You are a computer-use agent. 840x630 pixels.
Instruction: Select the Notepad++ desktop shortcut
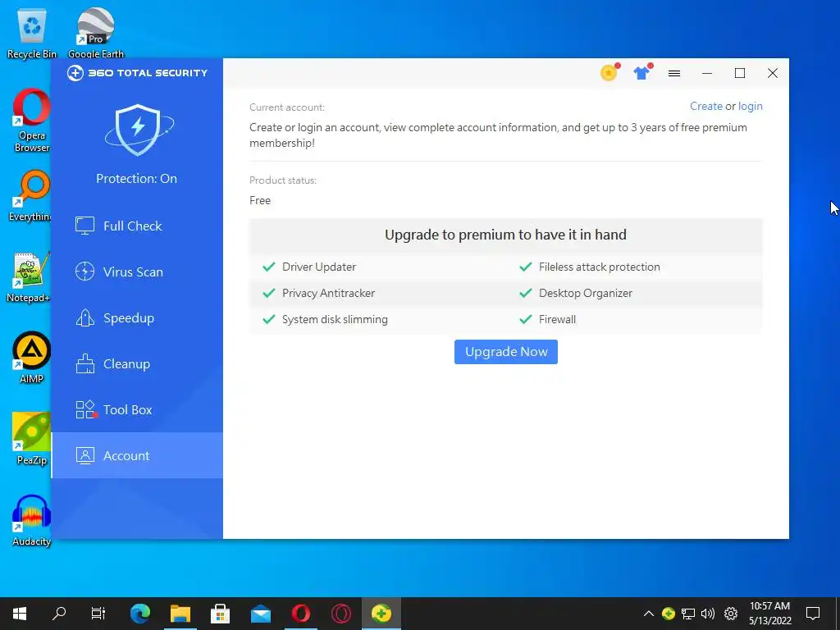(30, 277)
